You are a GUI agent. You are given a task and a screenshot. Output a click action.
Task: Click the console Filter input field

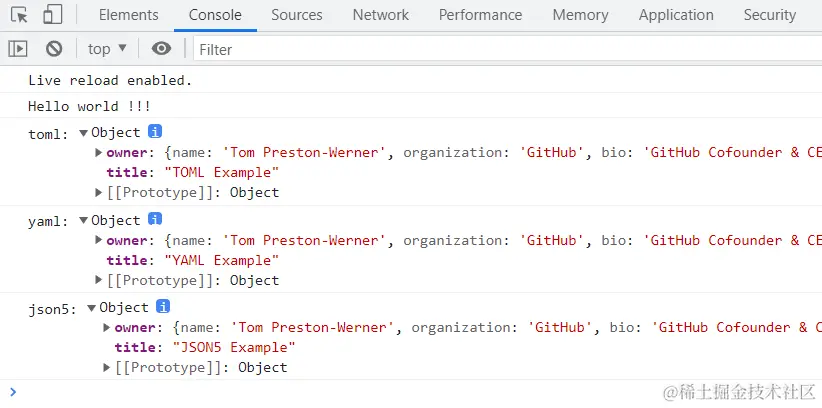click(x=500, y=48)
